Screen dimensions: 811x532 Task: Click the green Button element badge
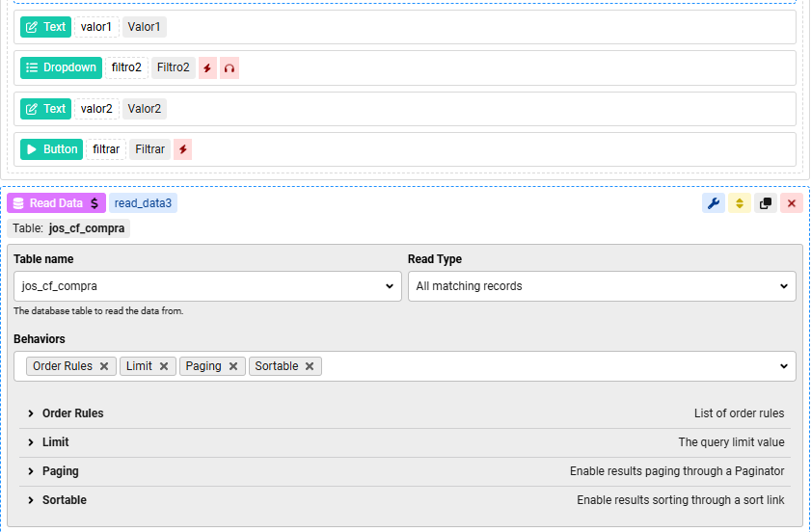tap(52, 149)
